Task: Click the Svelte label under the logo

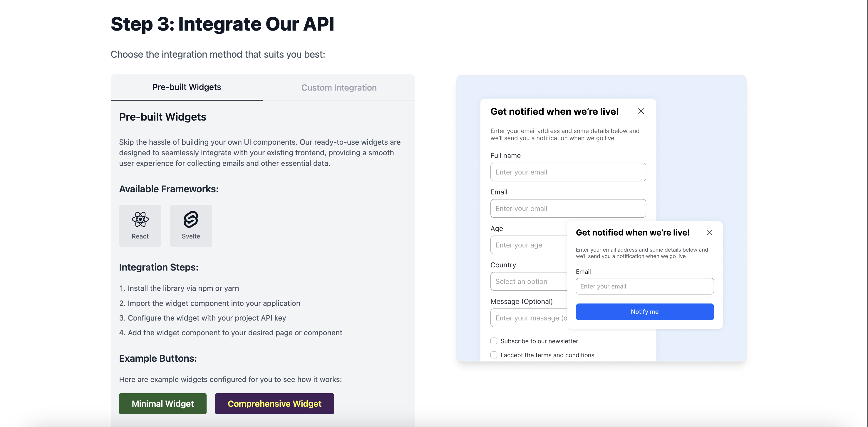Action: tap(191, 236)
